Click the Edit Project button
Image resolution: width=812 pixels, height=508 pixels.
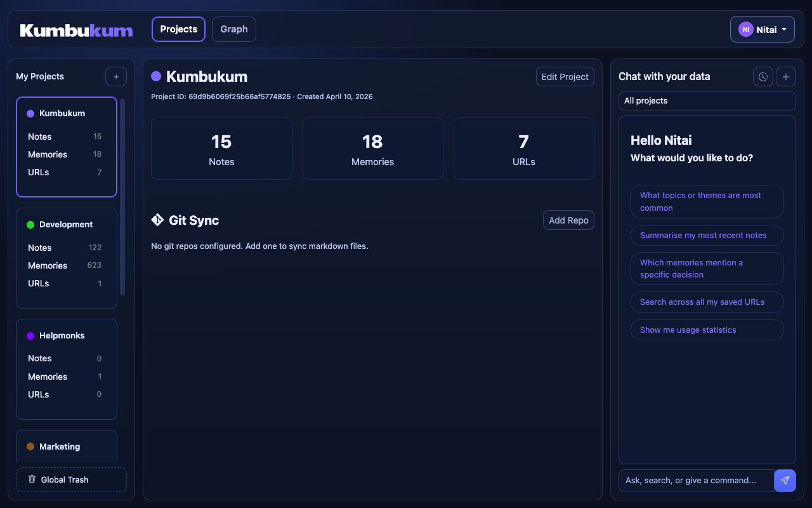565,77
